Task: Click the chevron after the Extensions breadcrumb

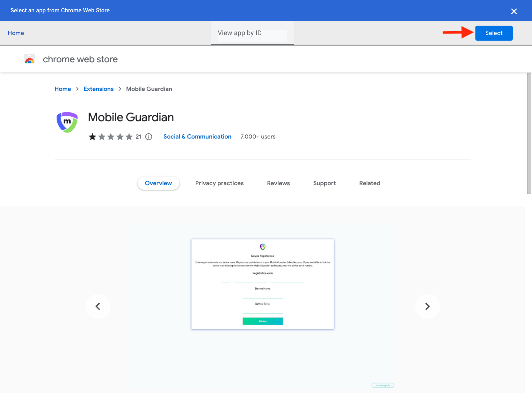Action: [120, 89]
